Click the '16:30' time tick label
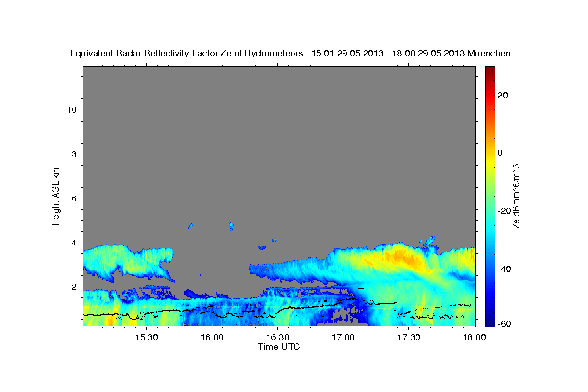The height and width of the screenshot is (392, 588). pos(277,338)
